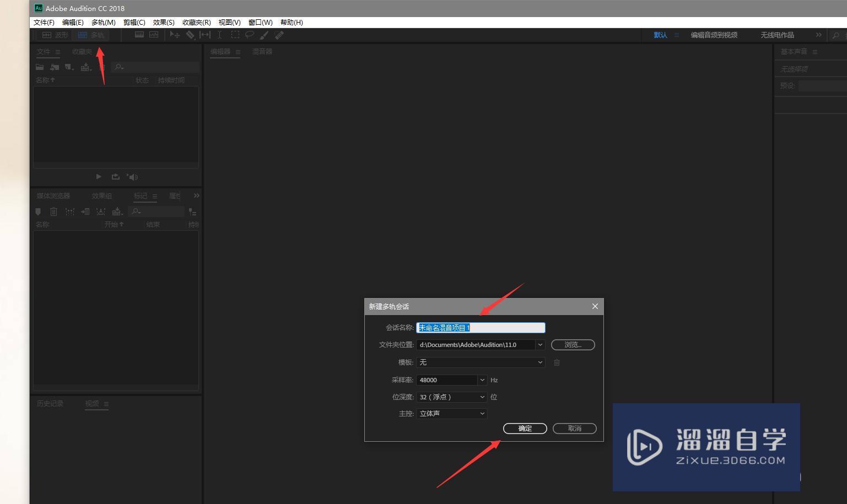Merge selected markers icon
Screen dimensions: 847x504
69,212
